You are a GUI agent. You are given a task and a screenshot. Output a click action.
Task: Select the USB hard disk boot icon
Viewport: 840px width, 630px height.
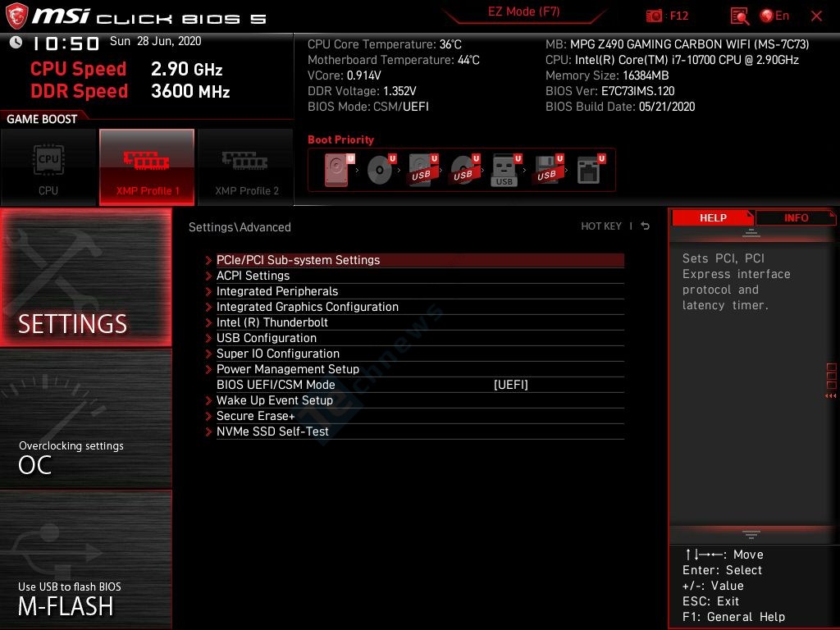423,170
